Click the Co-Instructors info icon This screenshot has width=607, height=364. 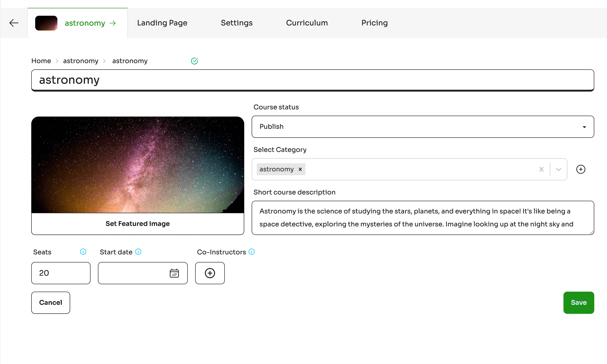(252, 252)
